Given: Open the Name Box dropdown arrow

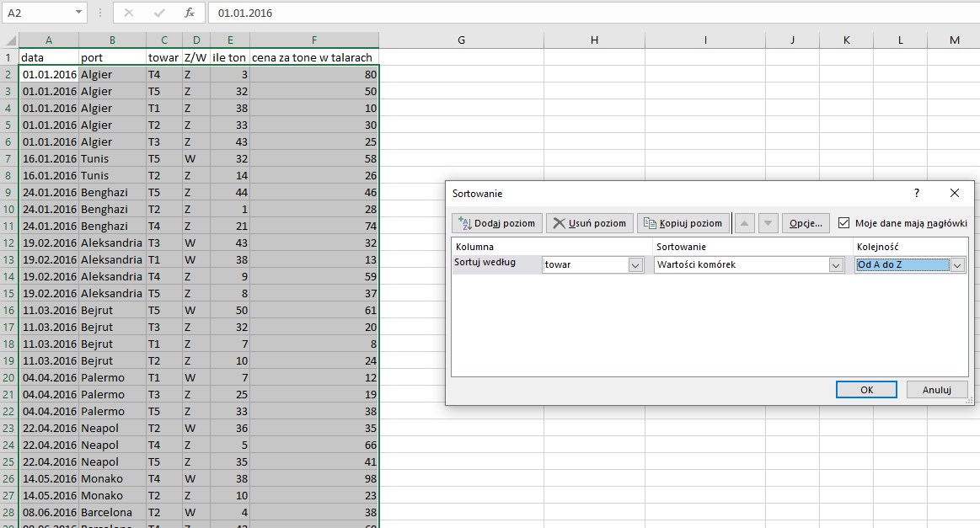Looking at the screenshot, I should coord(78,13).
